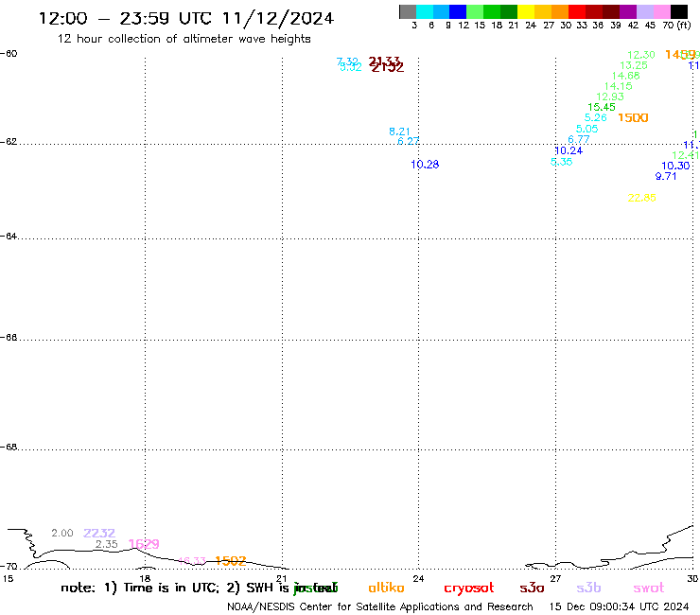Select the blue wave height value 10.28

(x=425, y=165)
